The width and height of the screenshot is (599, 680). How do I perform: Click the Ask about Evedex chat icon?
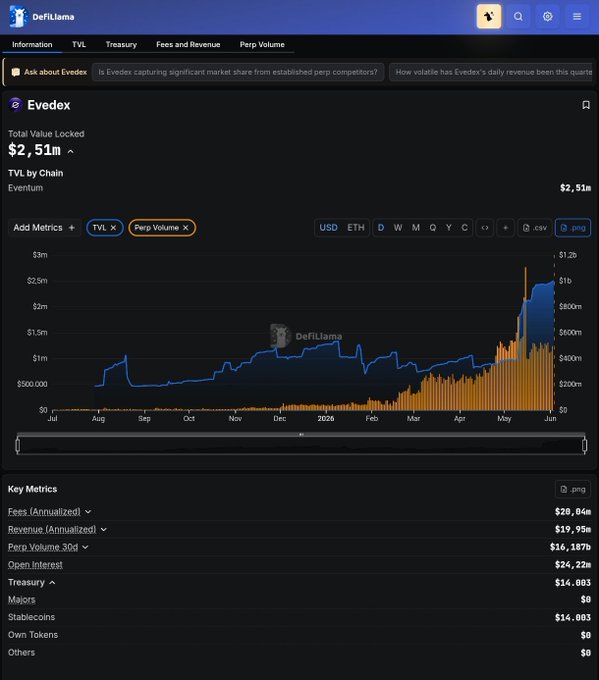pos(15,72)
